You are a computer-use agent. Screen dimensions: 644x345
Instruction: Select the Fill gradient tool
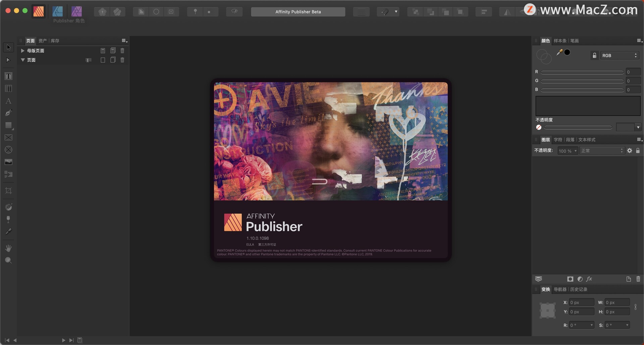pyautogui.click(x=8, y=207)
